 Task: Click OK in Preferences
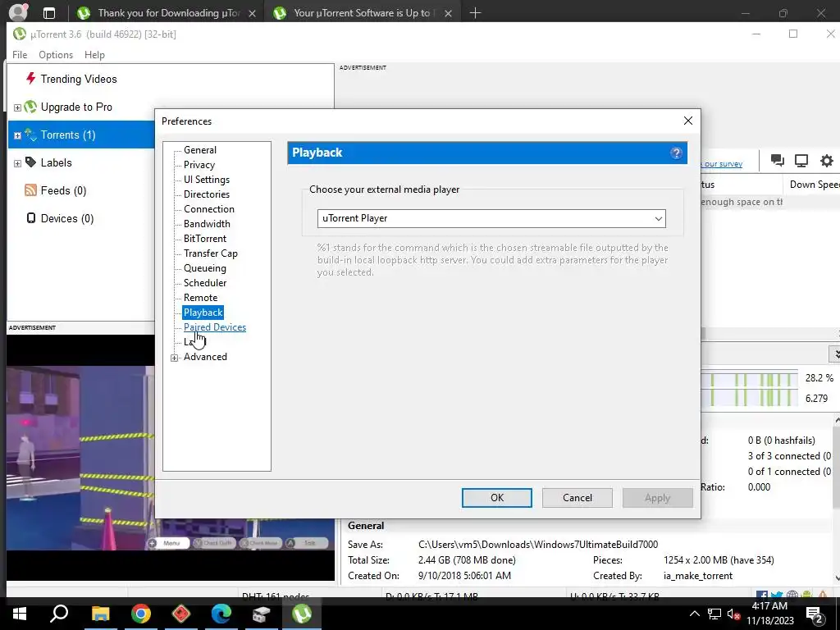click(x=496, y=498)
